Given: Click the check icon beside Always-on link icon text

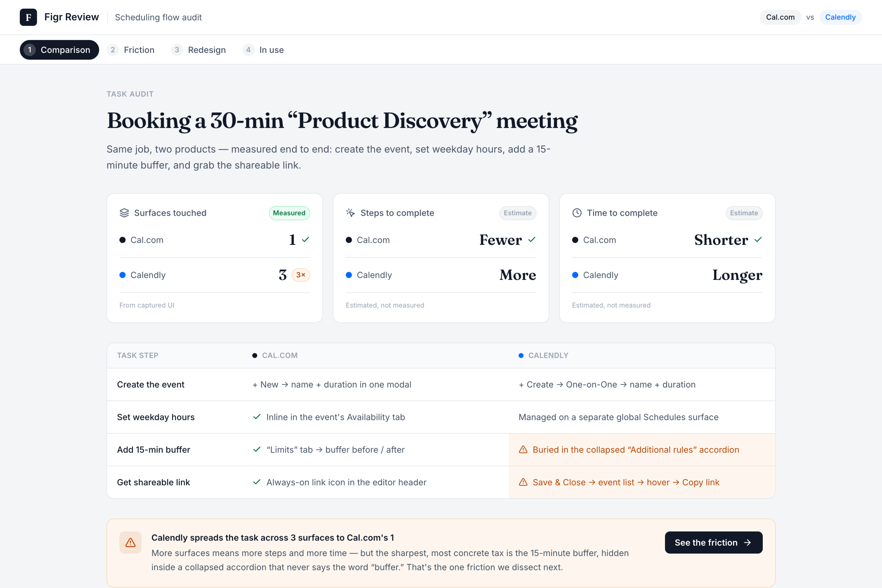Looking at the screenshot, I should tap(257, 482).
